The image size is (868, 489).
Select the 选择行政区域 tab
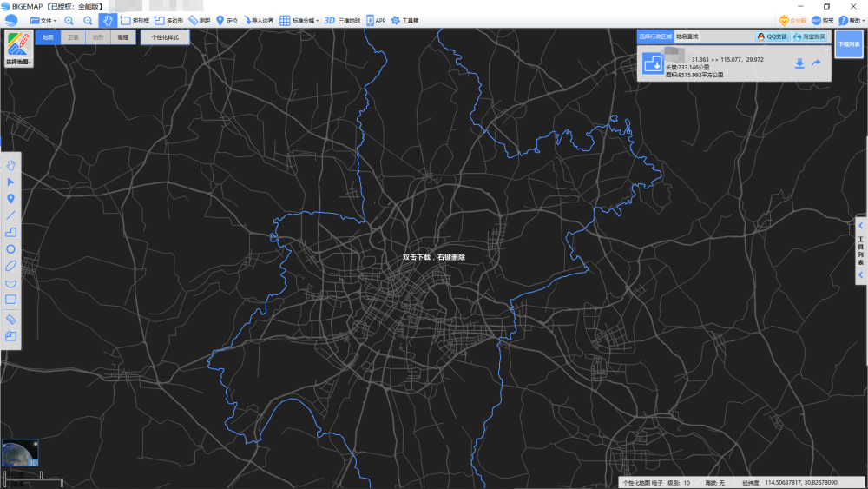pyautogui.click(x=655, y=36)
